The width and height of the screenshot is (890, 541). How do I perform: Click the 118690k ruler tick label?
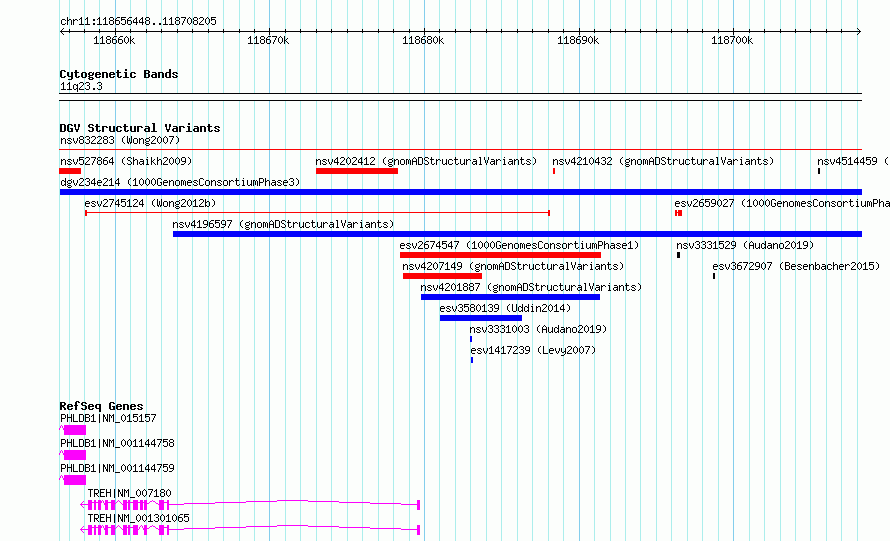click(578, 40)
